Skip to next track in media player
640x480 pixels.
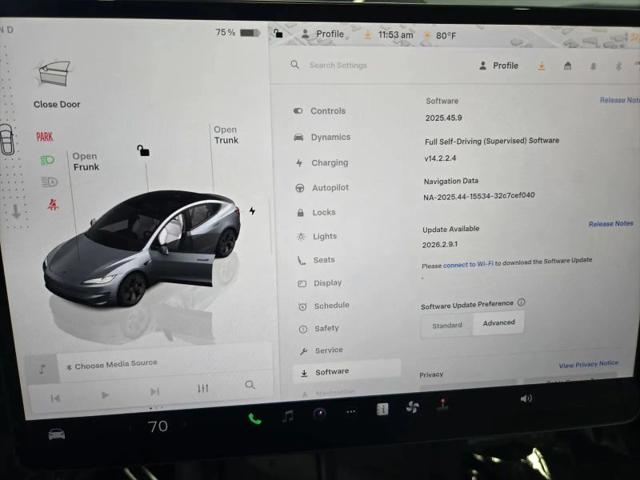[x=154, y=392]
